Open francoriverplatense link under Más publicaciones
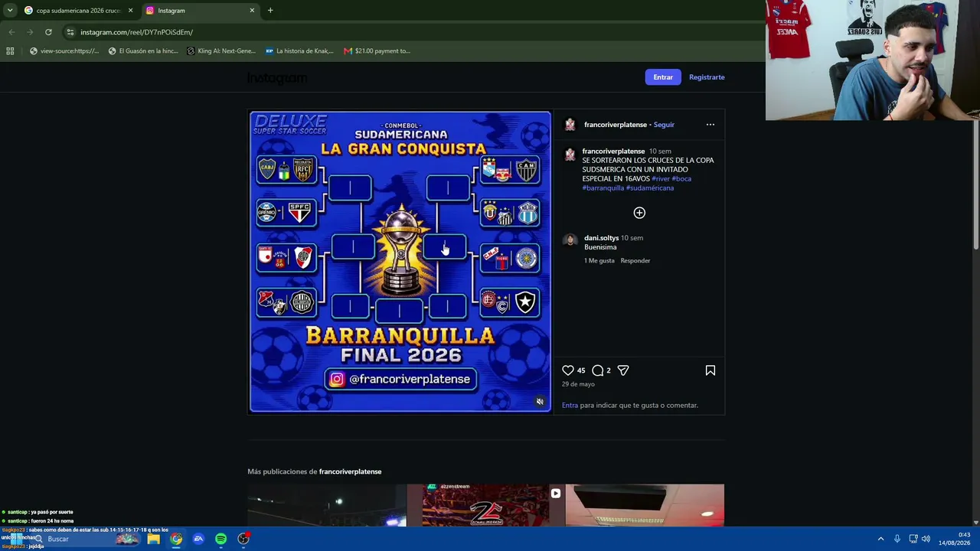This screenshot has width=980, height=551. tap(350, 471)
